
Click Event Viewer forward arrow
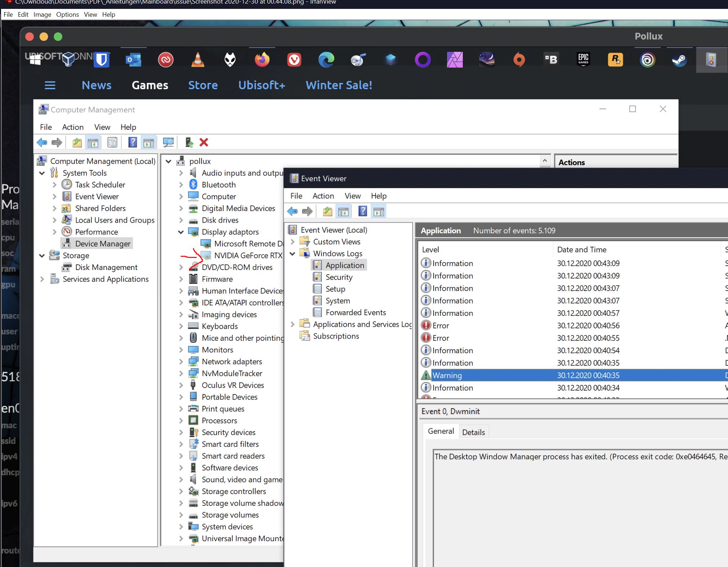tap(307, 212)
